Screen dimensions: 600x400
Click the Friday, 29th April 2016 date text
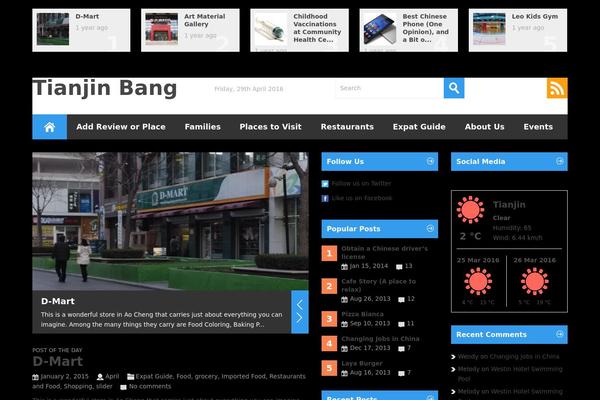(249, 89)
